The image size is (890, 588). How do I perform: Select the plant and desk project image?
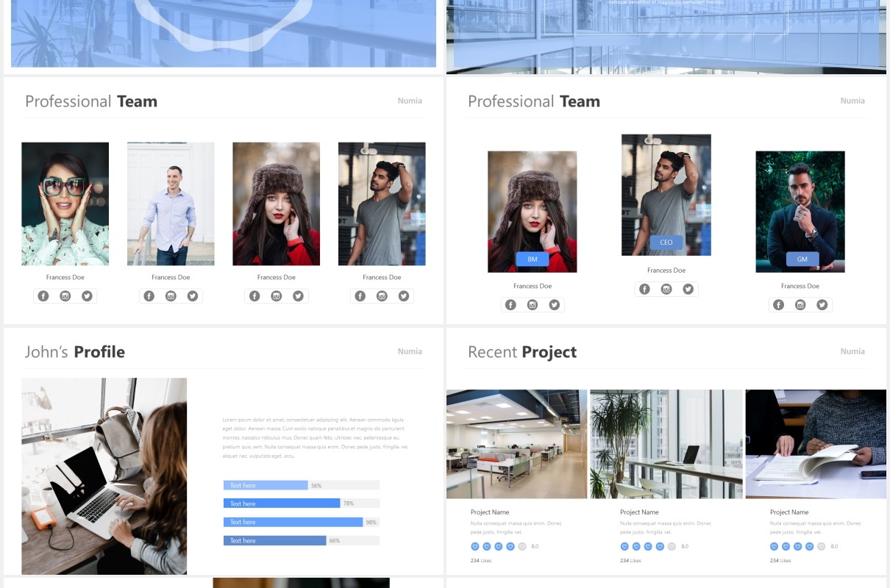(x=666, y=444)
